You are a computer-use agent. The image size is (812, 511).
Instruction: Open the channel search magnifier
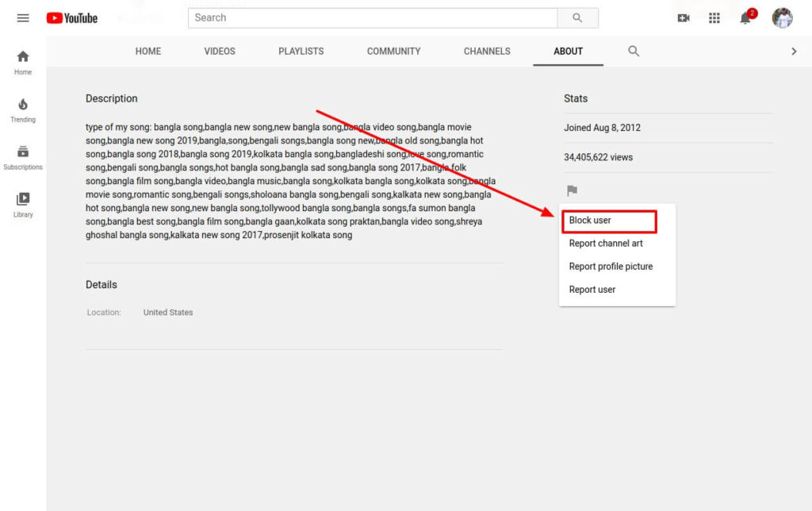(x=633, y=51)
